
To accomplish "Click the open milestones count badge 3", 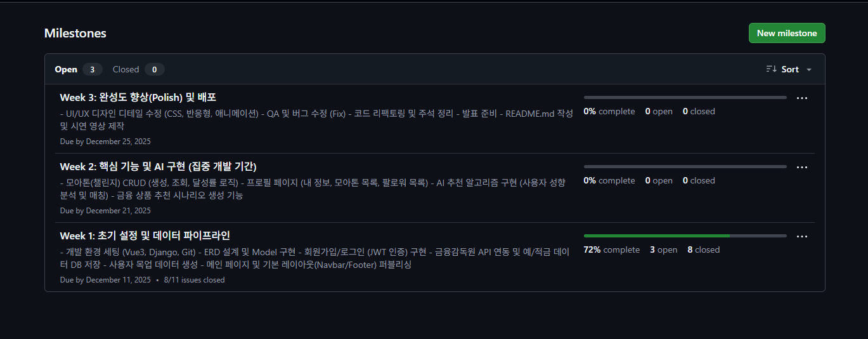I will coord(92,69).
